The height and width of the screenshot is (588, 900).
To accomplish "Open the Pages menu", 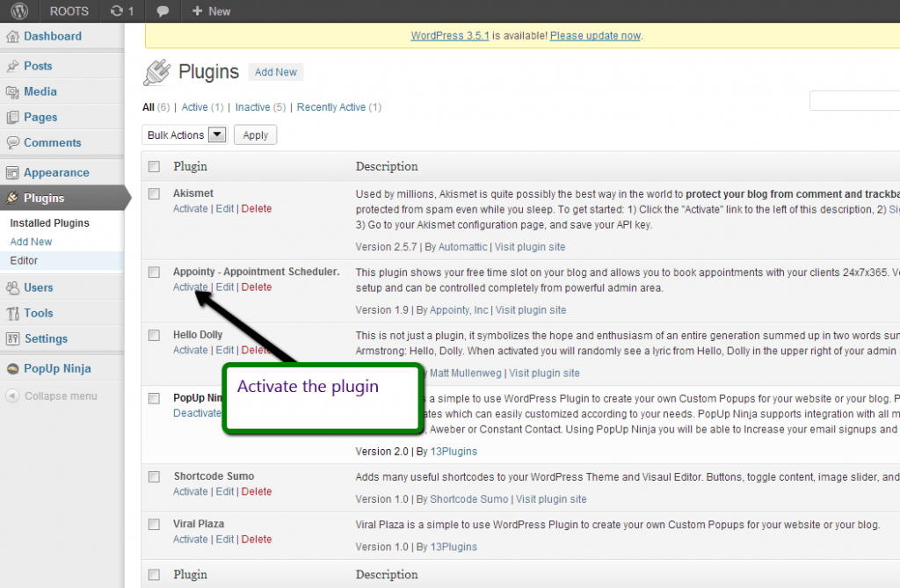I will [40, 117].
